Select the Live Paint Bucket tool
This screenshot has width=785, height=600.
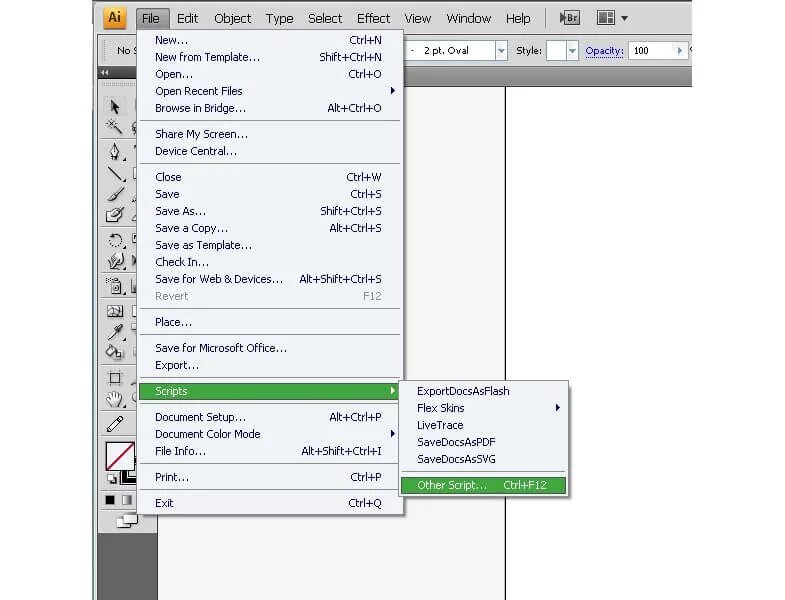pyautogui.click(x=115, y=352)
